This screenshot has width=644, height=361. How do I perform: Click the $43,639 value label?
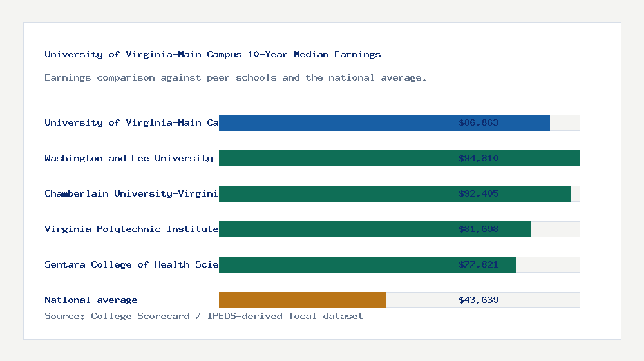tap(478, 300)
